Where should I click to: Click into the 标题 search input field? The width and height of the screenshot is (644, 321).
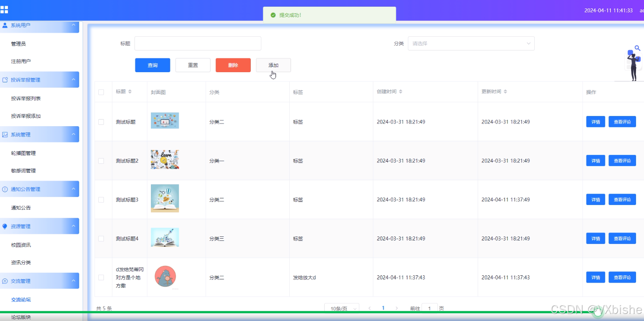pos(198,43)
